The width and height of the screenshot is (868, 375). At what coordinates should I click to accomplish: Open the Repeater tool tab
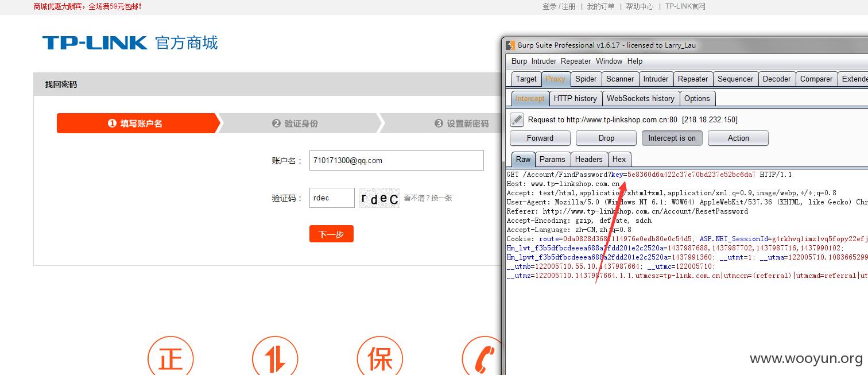click(x=693, y=79)
